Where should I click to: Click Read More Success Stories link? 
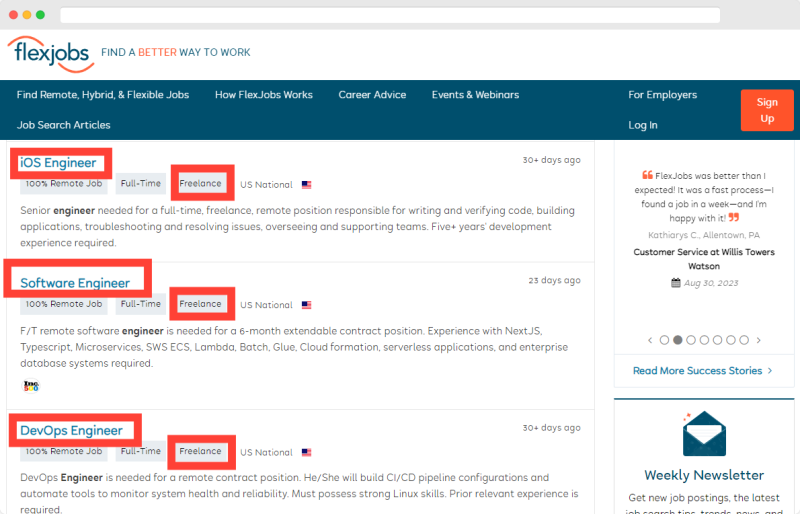[x=703, y=371]
